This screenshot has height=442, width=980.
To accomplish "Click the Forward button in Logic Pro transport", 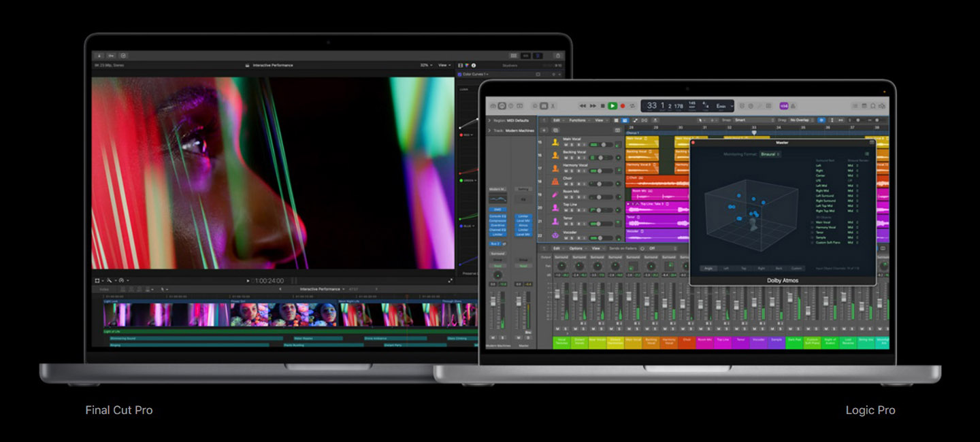I will pyautogui.click(x=593, y=106).
